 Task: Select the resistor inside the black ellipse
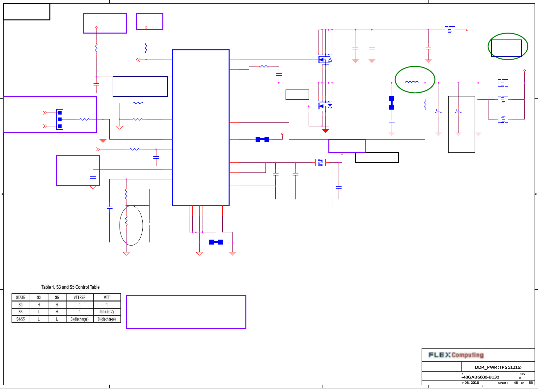coord(126,221)
